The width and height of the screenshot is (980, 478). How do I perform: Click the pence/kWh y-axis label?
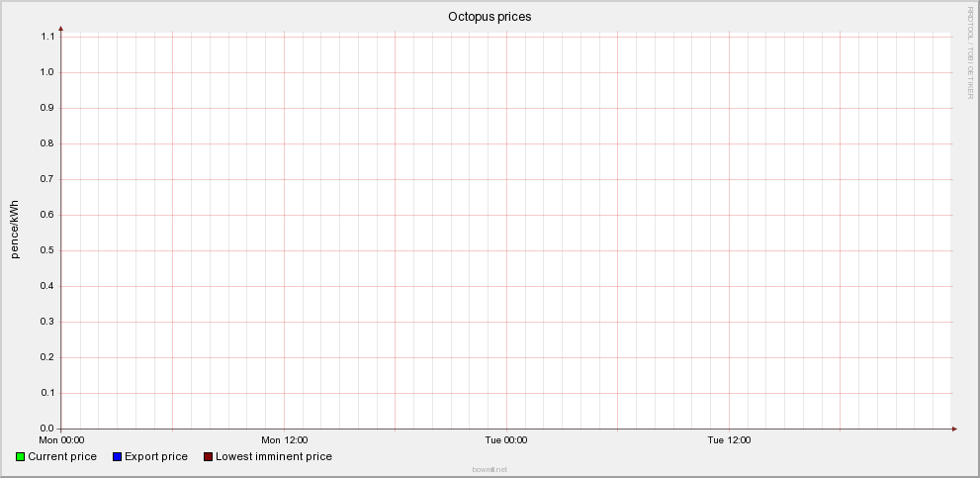click(15, 230)
